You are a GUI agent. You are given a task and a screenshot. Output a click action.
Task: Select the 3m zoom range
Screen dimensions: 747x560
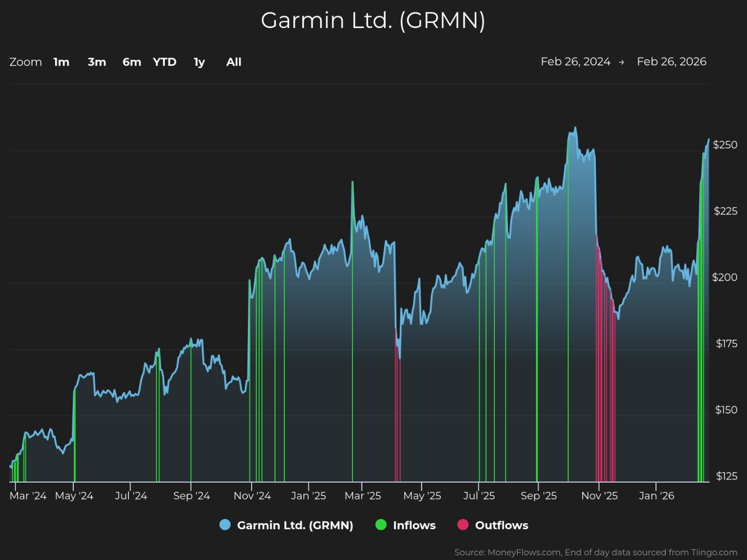(97, 62)
